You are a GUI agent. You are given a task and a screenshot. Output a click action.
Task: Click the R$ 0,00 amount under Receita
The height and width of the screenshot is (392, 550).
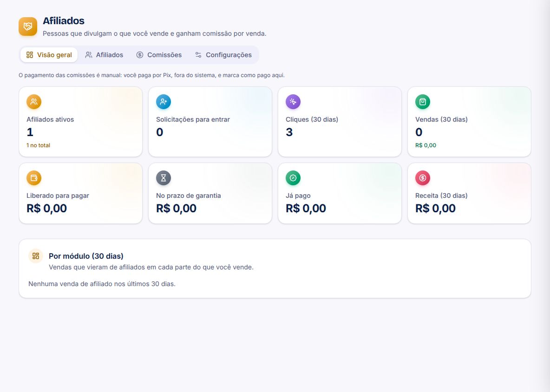click(x=435, y=208)
